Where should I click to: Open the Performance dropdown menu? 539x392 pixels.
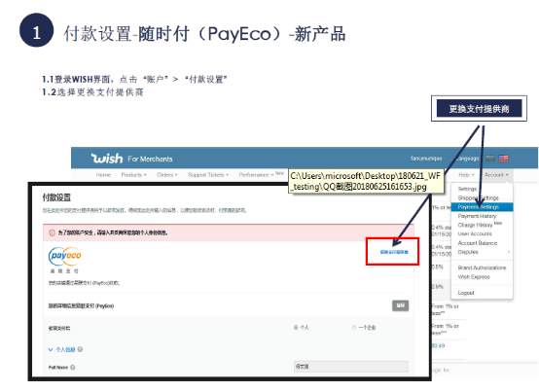point(256,174)
